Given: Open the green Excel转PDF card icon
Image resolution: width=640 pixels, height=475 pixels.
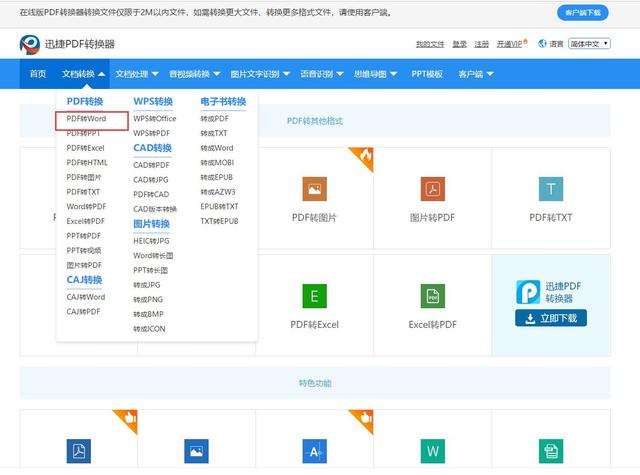Looking at the screenshot, I should [x=433, y=296].
